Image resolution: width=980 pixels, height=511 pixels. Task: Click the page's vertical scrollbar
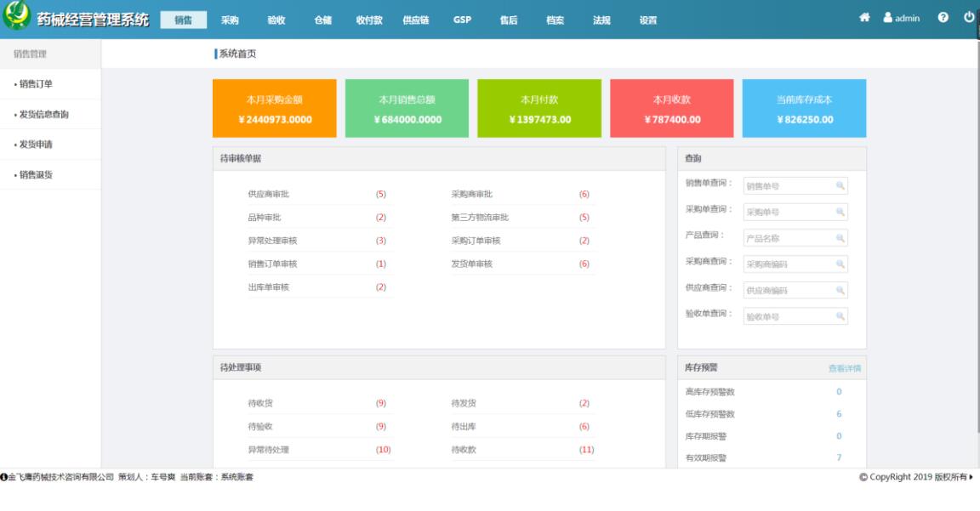coord(978,237)
